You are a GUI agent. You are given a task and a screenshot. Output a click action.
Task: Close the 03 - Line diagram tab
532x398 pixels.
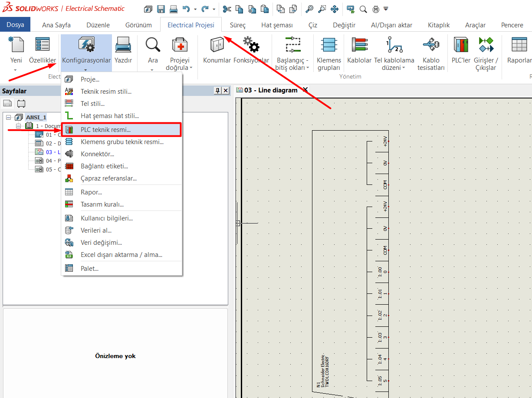(x=305, y=90)
